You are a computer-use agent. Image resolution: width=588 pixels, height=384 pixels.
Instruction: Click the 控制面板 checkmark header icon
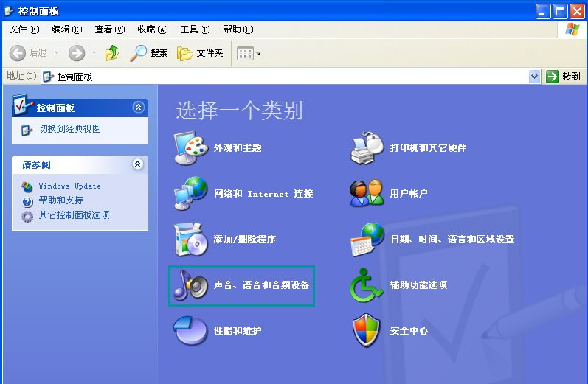pos(22,105)
